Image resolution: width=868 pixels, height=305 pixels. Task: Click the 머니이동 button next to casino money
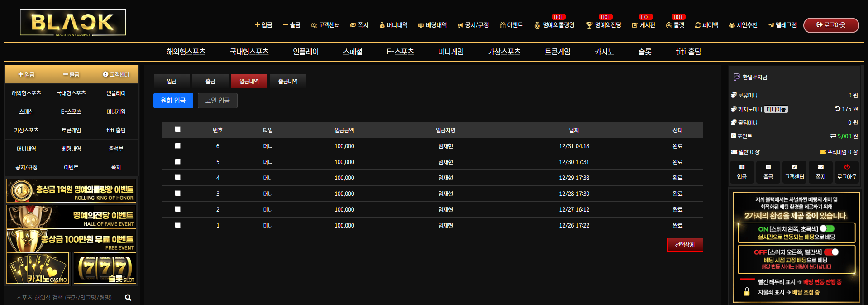pyautogui.click(x=776, y=109)
